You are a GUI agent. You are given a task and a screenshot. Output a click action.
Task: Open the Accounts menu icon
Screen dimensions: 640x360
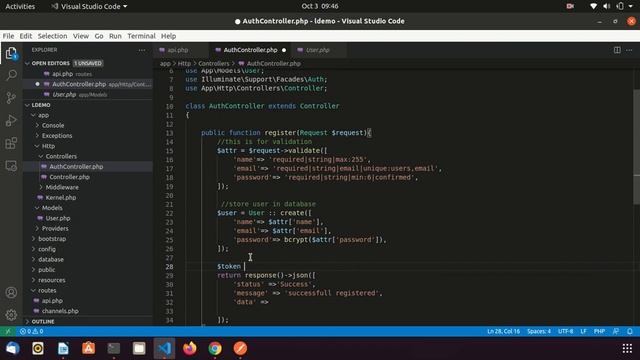(11, 293)
